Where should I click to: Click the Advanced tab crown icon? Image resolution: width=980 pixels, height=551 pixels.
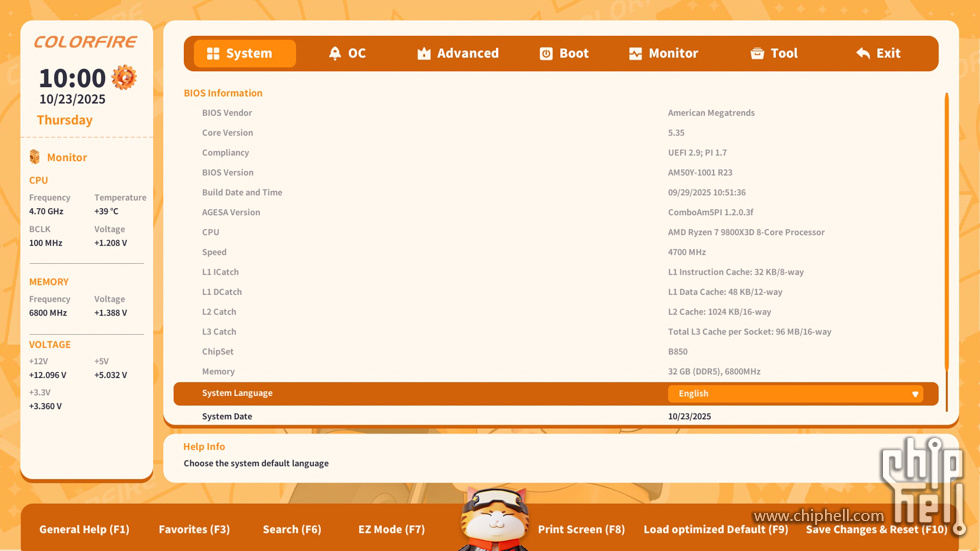(424, 54)
